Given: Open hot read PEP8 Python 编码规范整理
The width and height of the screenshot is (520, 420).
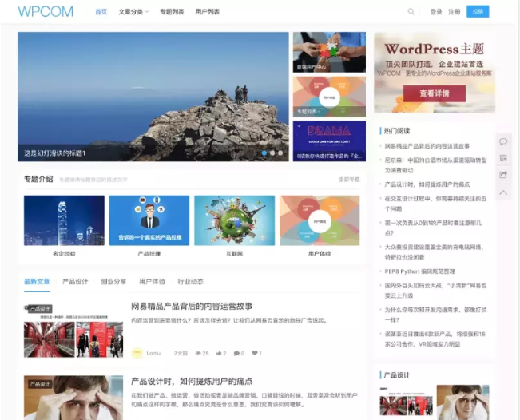Looking at the screenshot, I should (420, 271).
